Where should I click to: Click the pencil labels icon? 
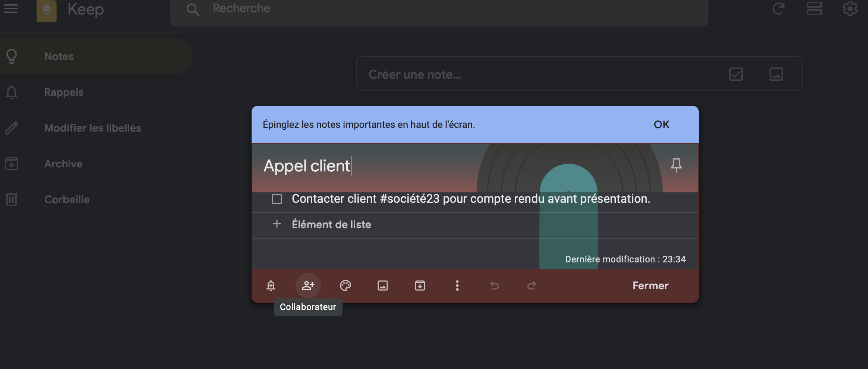coord(12,128)
